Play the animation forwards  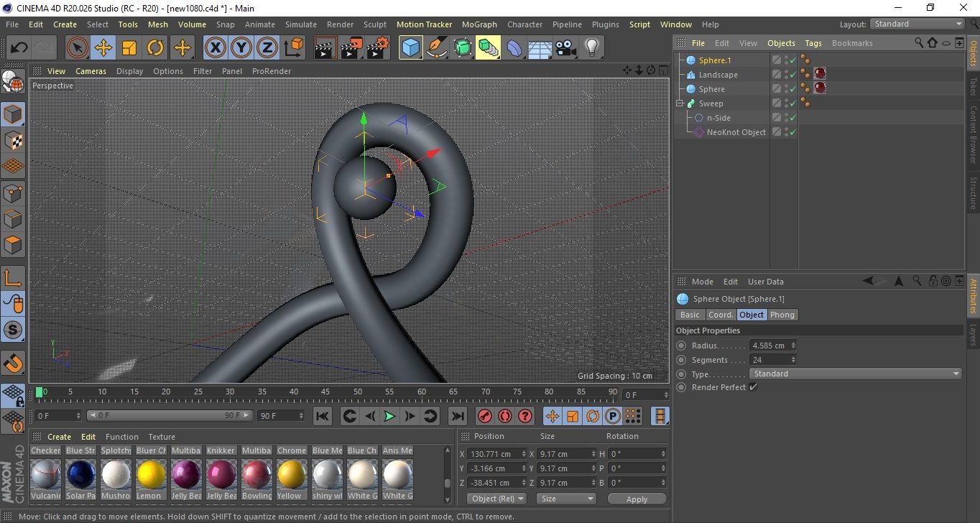tap(389, 416)
